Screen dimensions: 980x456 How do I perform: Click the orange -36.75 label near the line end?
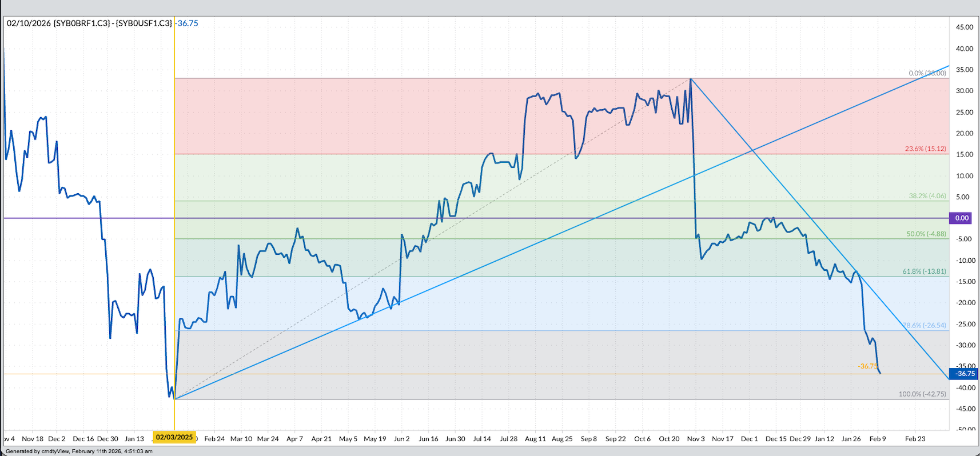pos(867,366)
